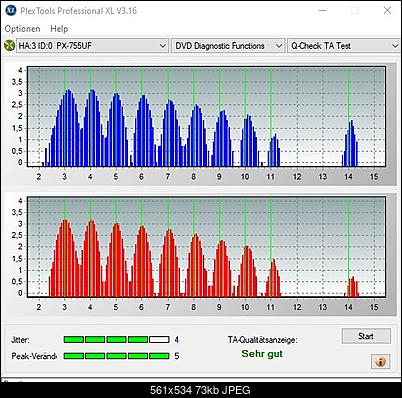
Task: Click the PlexTools Professional XL V3.16 title
Action: coord(78,11)
